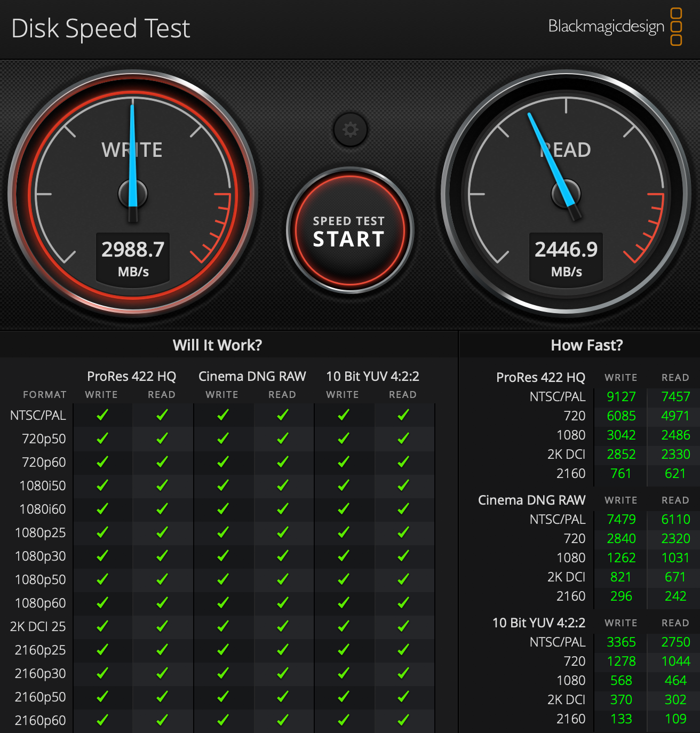Click the Speed Test Start button
This screenshot has height=733, width=700.
click(350, 230)
